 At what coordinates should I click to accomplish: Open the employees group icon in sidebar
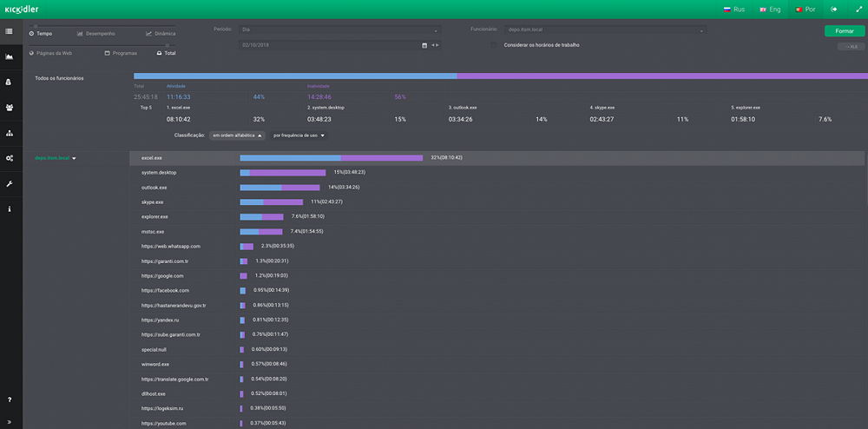(x=10, y=108)
